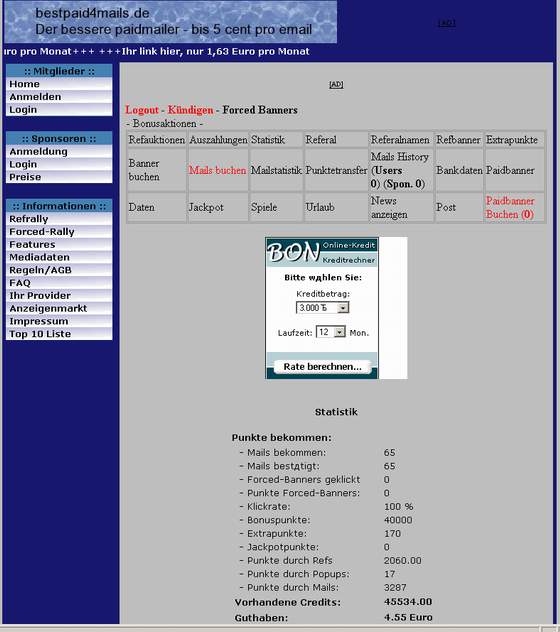Open Forced-Rally page
This screenshot has width=560, height=632.
pyautogui.click(x=59, y=232)
